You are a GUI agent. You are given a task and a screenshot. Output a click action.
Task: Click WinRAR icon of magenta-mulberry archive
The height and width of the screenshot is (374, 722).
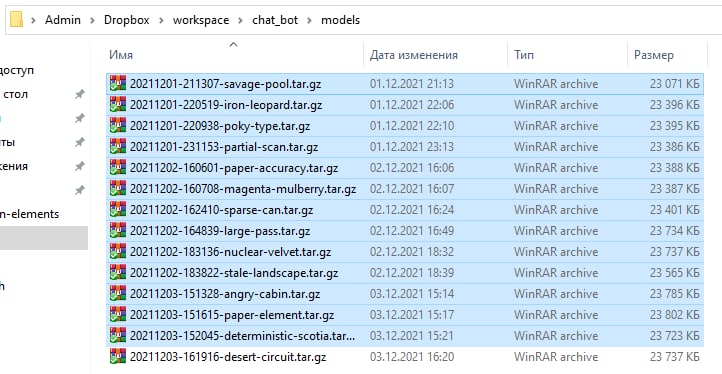pos(118,189)
